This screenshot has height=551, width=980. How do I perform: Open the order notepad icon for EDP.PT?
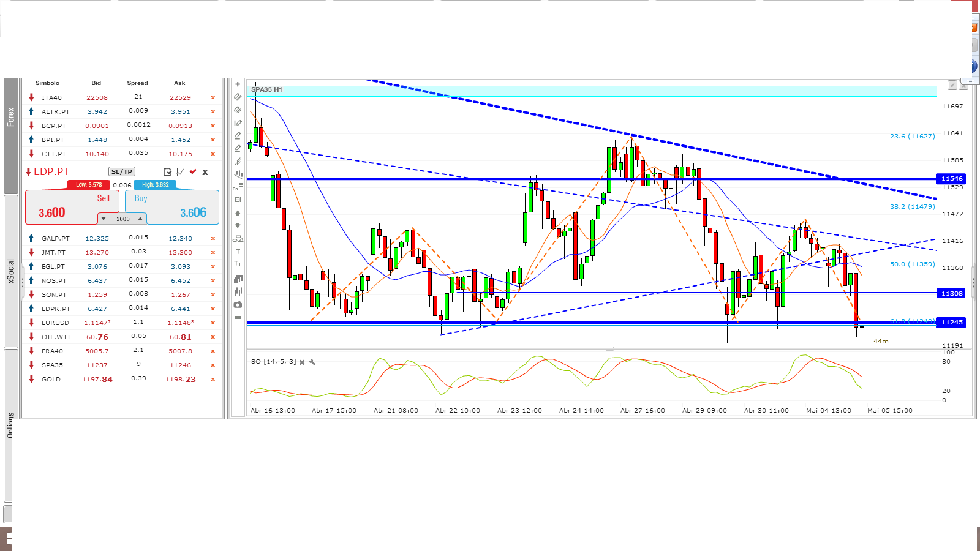pos(168,172)
